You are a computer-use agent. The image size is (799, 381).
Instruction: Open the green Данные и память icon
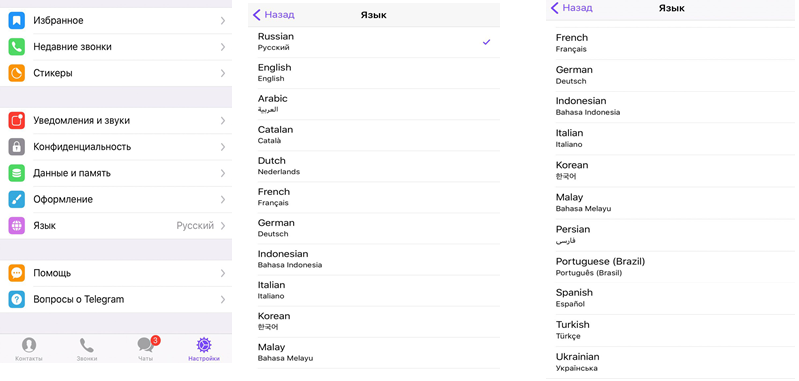coord(16,173)
